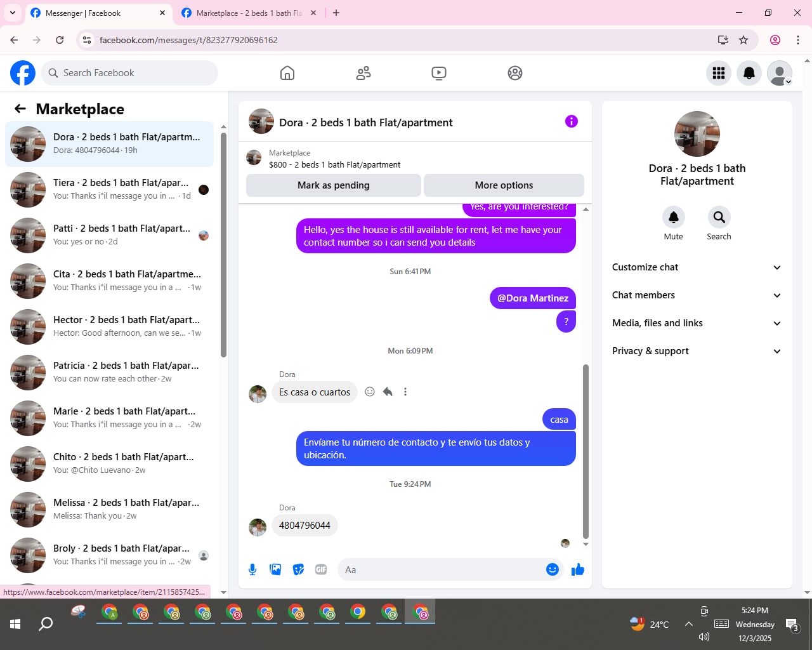The image size is (812, 650).
Task: Record a voice clip with microphone icon
Action: (252, 569)
